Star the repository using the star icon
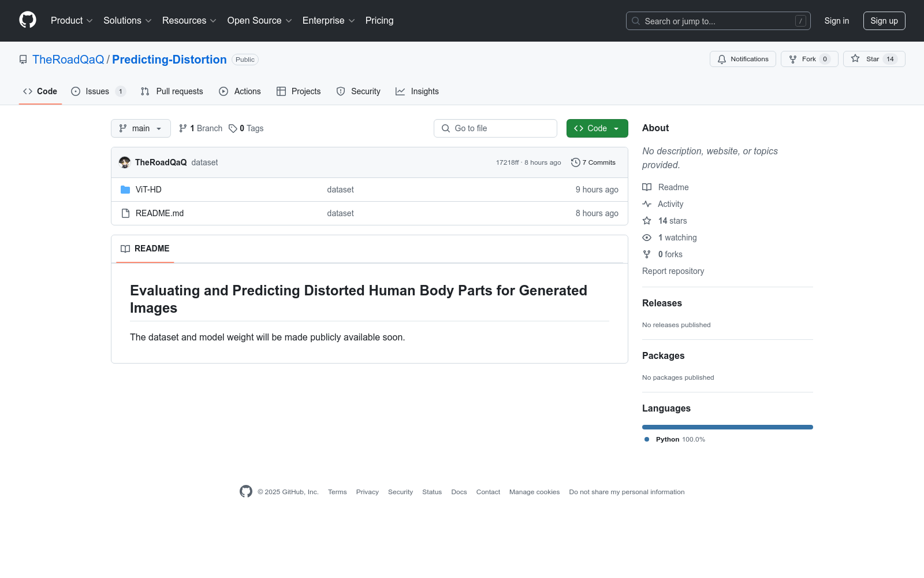The height and width of the screenshot is (578, 924). coord(855,58)
